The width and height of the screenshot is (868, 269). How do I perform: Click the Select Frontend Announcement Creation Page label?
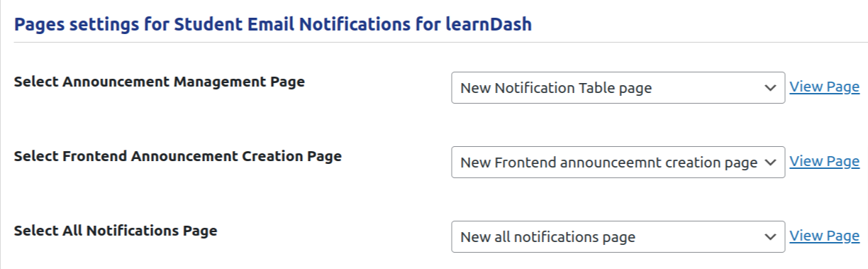(178, 156)
